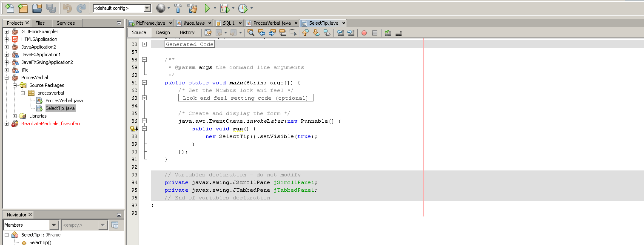Click the Profile Project clock icon
Image resolution: width=644 pixels, height=245 pixels.
point(242,8)
